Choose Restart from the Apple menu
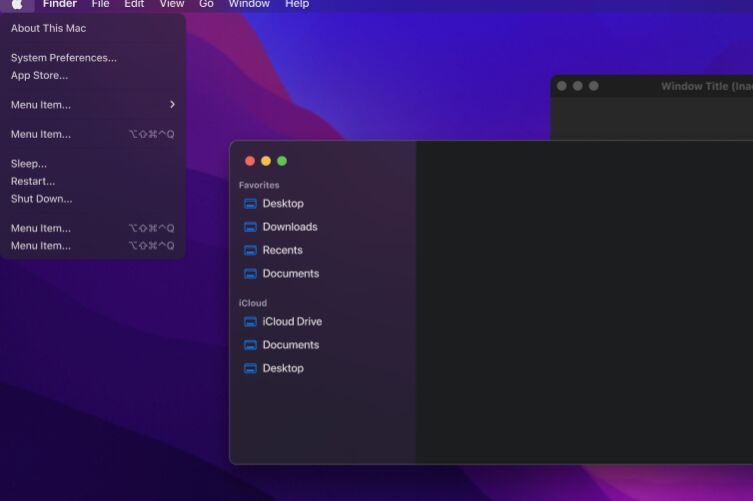 (93, 182)
